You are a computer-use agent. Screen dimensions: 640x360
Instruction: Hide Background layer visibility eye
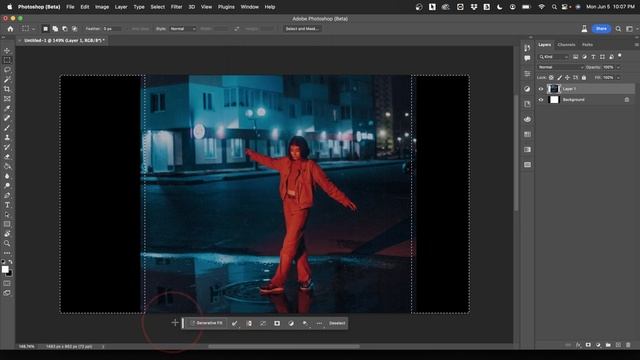point(541,100)
